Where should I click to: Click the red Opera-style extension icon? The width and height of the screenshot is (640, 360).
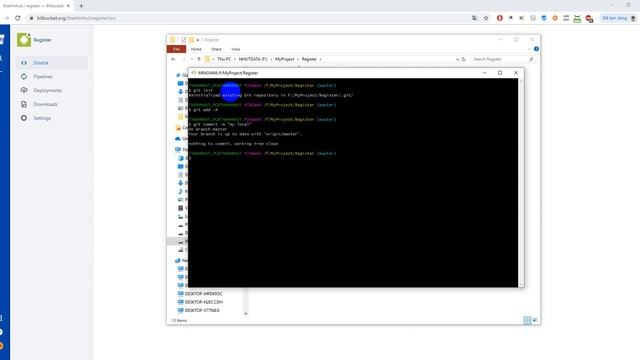click(500, 18)
